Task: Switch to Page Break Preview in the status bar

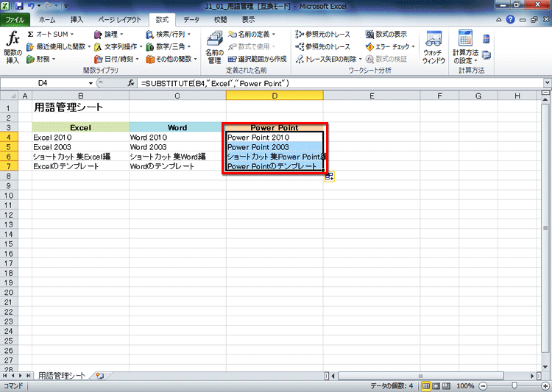Action: coord(446,386)
